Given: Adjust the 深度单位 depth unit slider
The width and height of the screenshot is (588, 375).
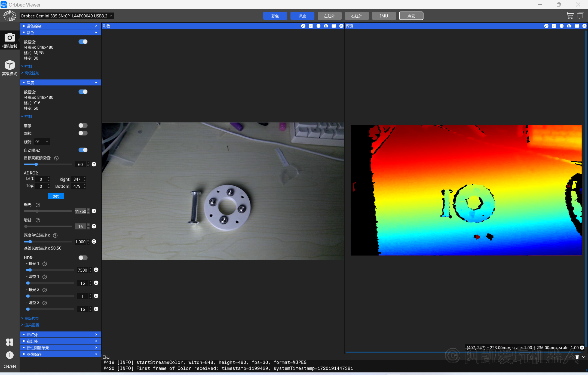Looking at the screenshot, I should (x=30, y=242).
